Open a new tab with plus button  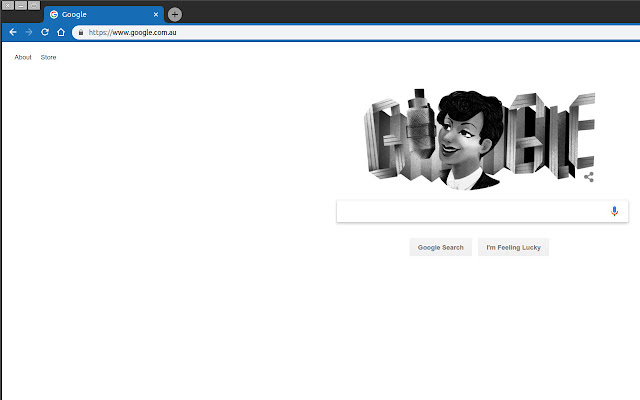click(175, 15)
